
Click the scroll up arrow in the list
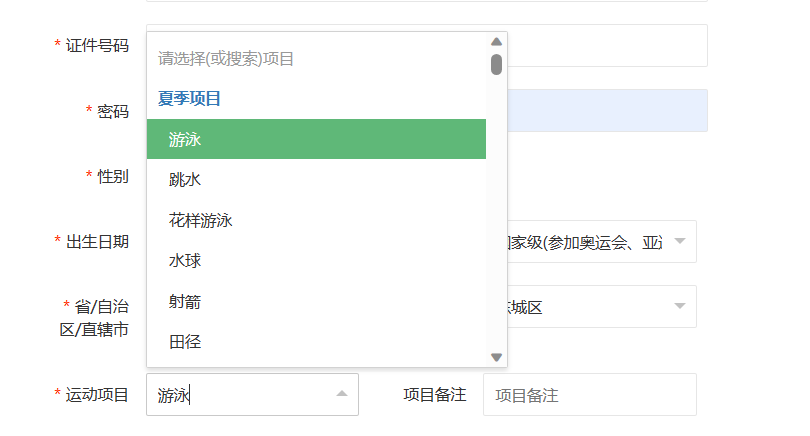496,41
